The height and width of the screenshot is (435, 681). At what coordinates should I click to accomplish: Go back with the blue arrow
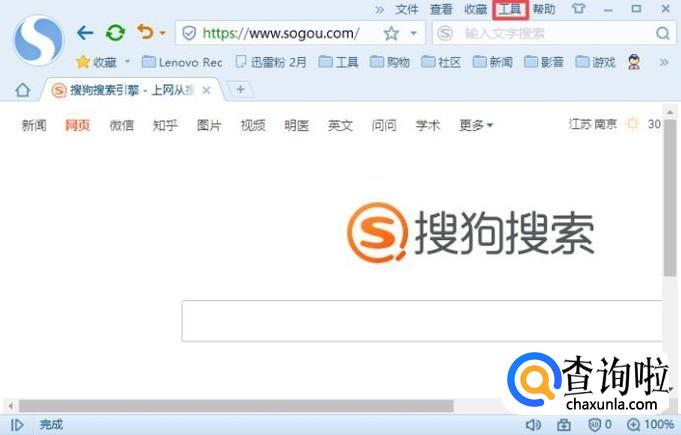(85, 33)
